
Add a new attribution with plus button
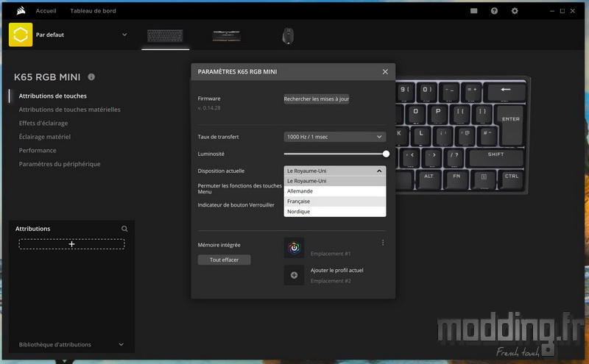[x=71, y=244]
